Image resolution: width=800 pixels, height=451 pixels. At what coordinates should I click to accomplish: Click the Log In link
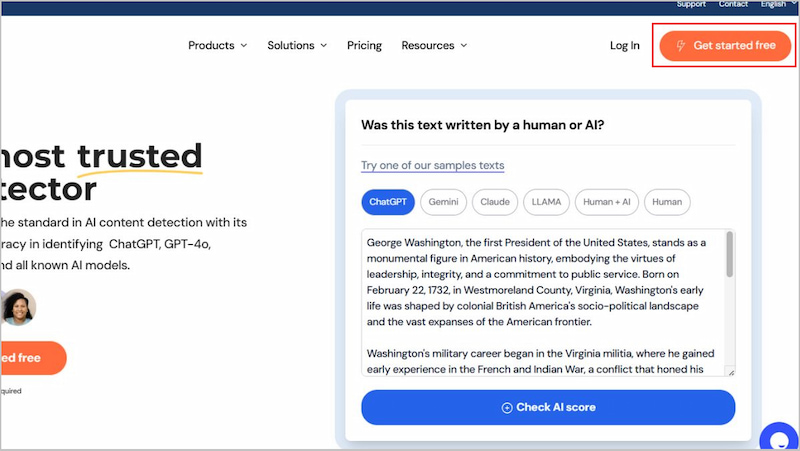click(624, 45)
